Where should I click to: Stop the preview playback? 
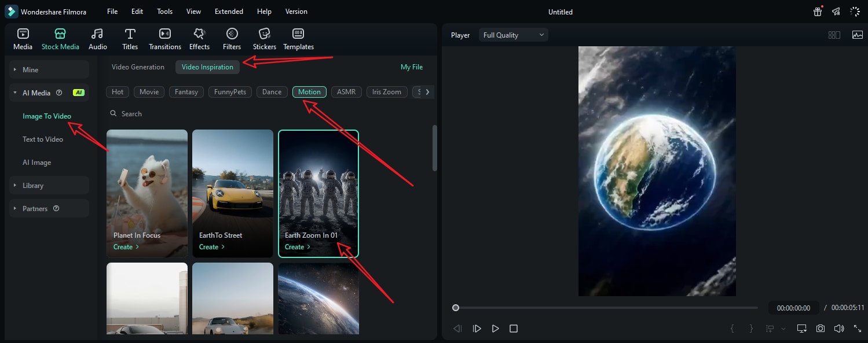point(514,329)
